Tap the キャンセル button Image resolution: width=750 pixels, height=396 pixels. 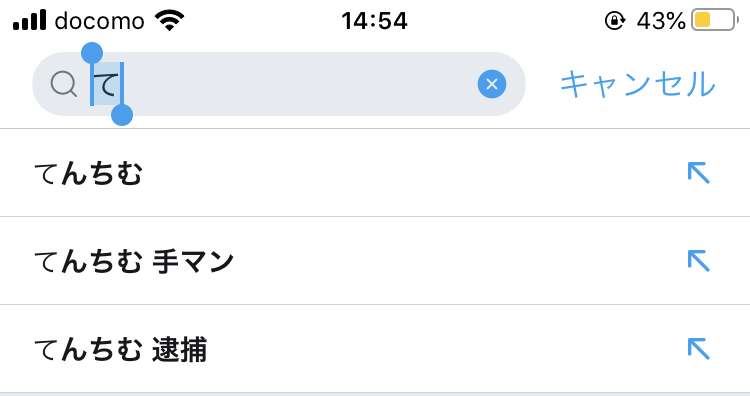[x=638, y=84]
